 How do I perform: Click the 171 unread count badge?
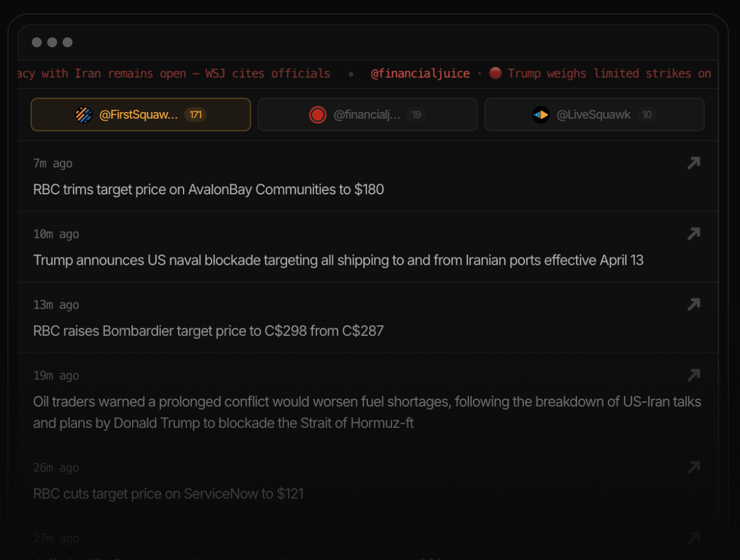(196, 114)
